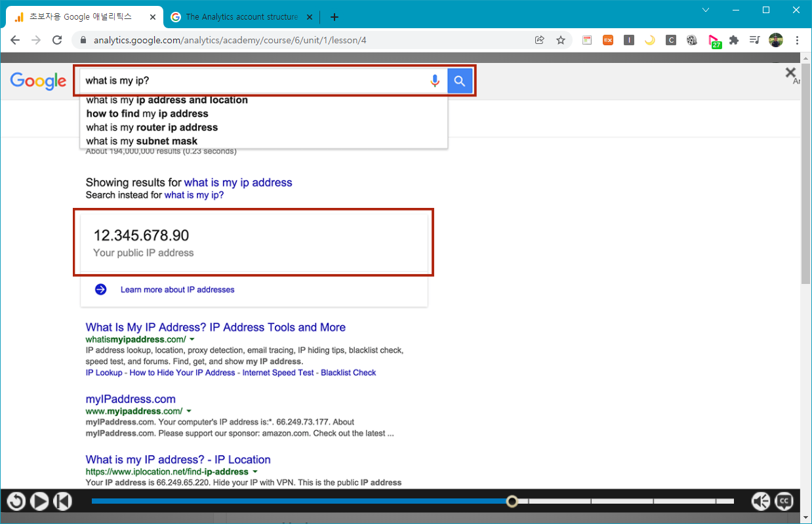812x524 pixels.
Task: Click the blue arrow circle icon beside Learn more
Action: click(100, 289)
